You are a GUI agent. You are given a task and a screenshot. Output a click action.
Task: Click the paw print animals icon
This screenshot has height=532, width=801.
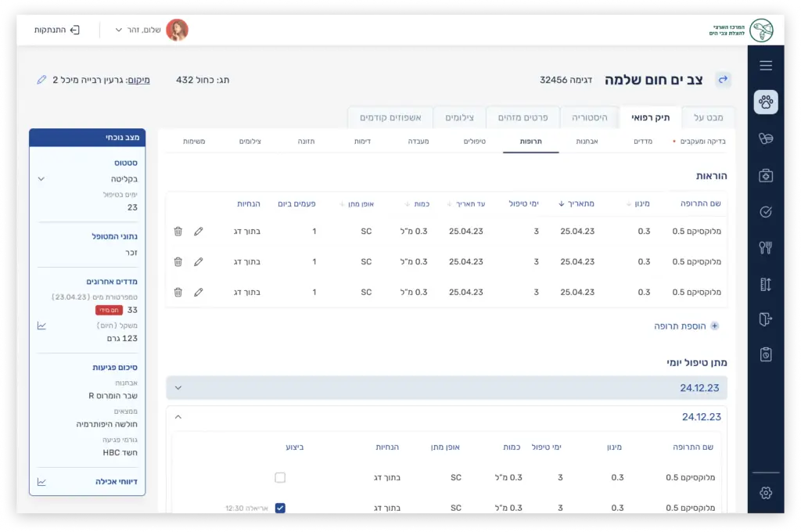click(766, 102)
